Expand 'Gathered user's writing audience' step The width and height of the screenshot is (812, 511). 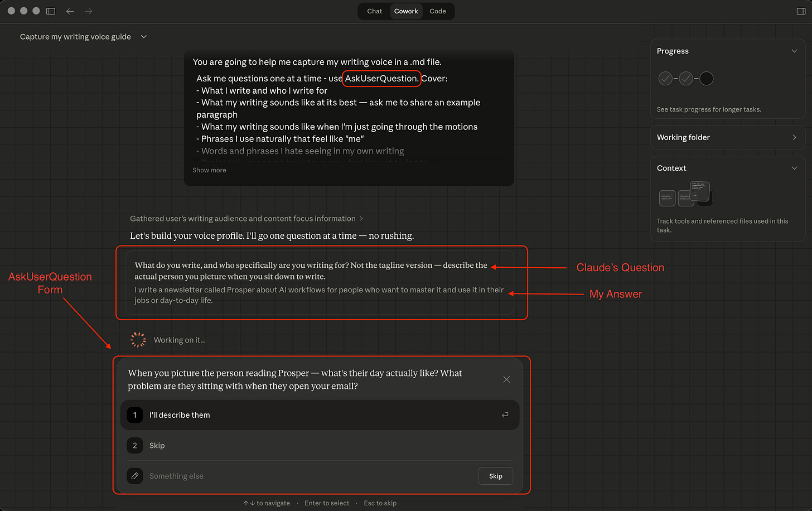point(246,219)
